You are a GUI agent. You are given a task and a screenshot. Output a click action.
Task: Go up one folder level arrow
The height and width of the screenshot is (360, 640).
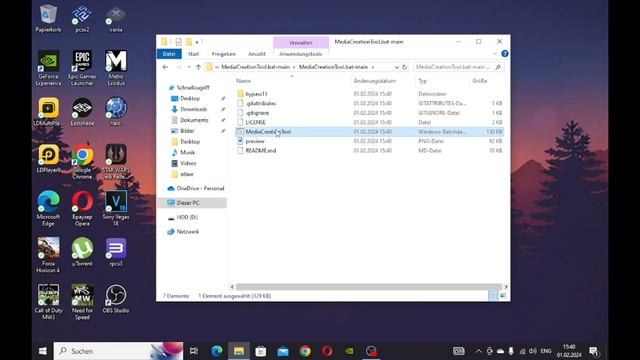tap(198, 67)
